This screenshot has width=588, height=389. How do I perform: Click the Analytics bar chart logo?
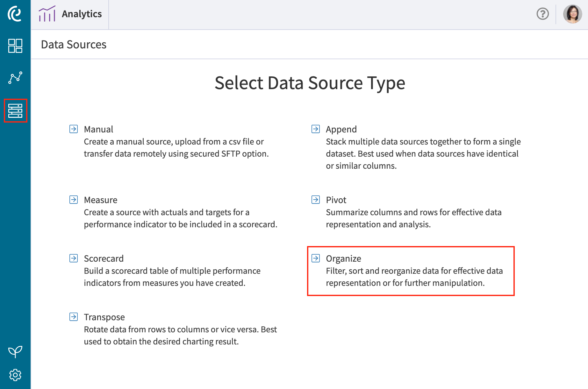47,13
